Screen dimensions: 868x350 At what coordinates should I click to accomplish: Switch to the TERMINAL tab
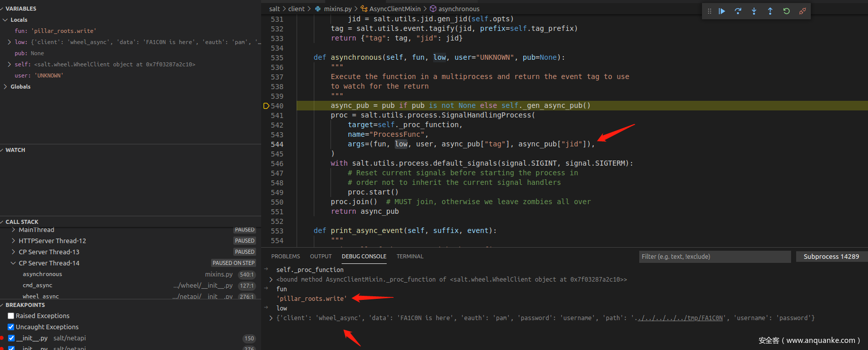click(409, 257)
